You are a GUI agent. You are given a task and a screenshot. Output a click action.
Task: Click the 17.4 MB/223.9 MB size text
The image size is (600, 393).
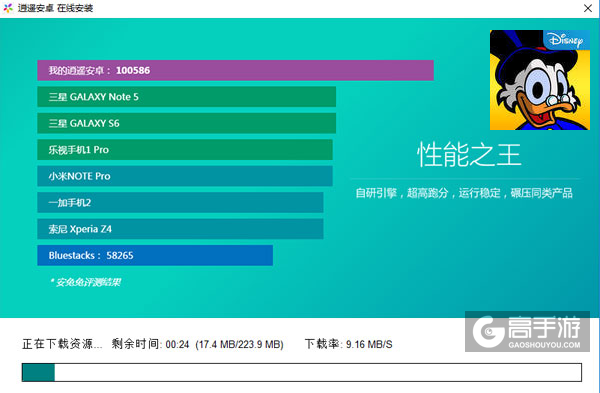click(240, 344)
